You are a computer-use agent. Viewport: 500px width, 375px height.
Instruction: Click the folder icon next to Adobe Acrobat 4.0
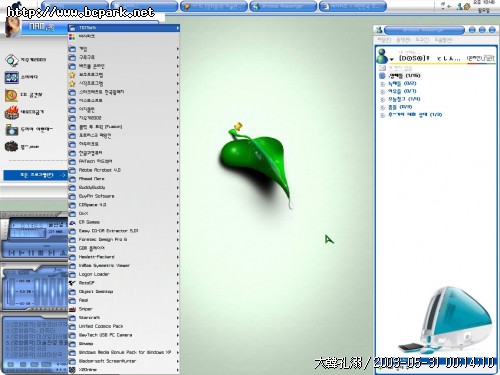72,170
